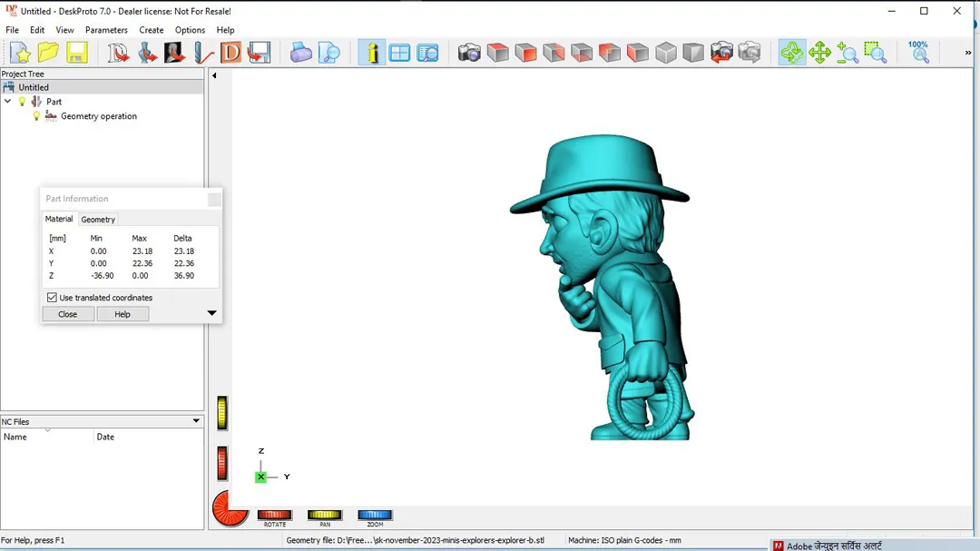Screen dimensions: 980x551
Task: Click the vertical red thumbwheel
Action: pyautogui.click(x=222, y=464)
